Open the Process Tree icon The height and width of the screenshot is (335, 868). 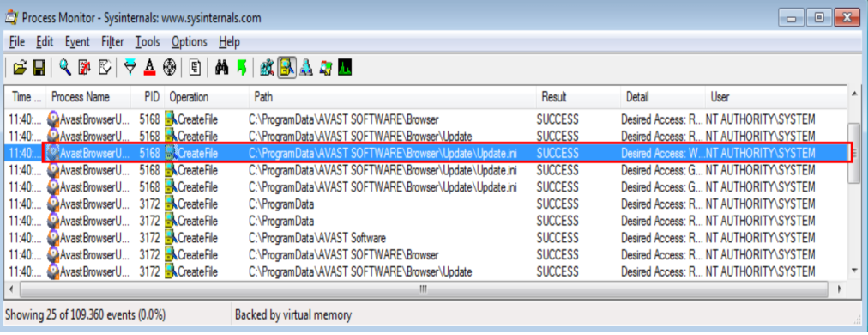(196, 68)
